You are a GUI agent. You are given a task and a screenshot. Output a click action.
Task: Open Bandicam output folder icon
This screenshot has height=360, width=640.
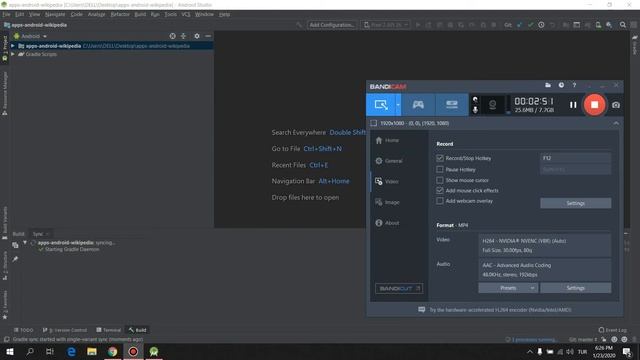[x=548, y=85]
